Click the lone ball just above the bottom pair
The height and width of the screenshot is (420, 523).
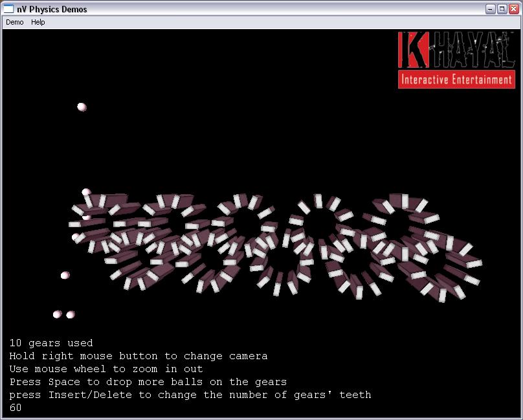[x=65, y=276]
